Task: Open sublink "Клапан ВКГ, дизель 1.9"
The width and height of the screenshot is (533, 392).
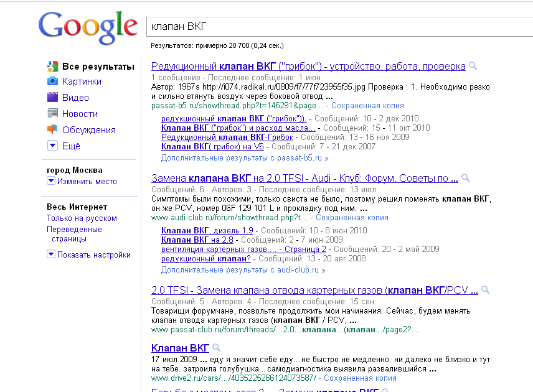Action: pyautogui.click(x=207, y=231)
